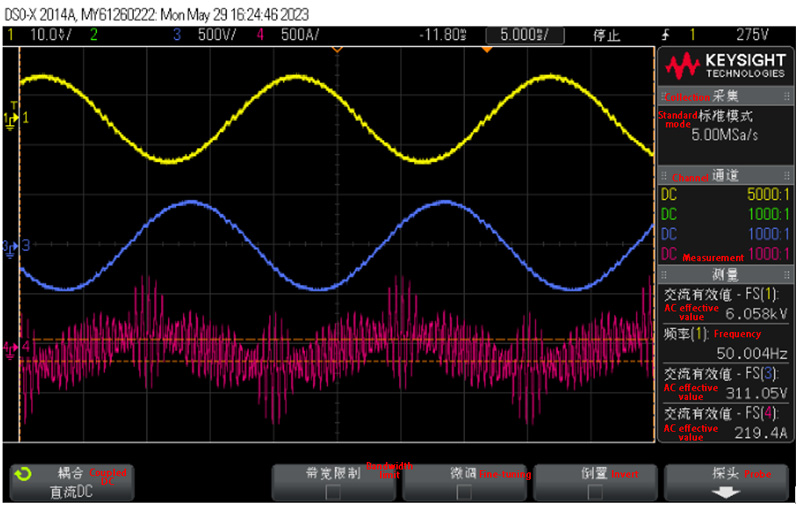This screenshot has width=800, height=506.
Task: Click the Coupled DC softkey refresh icon
Action: click(22, 475)
